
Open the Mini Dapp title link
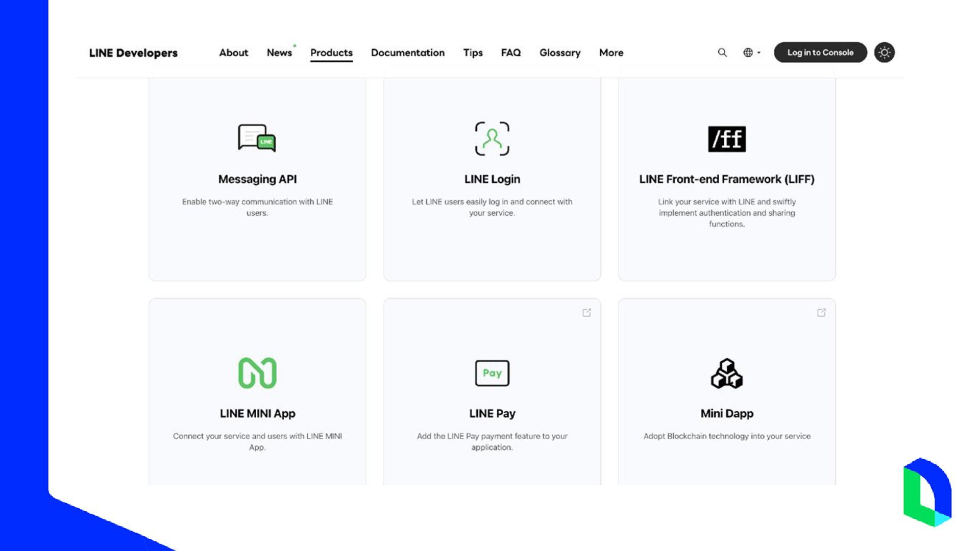tap(727, 413)
